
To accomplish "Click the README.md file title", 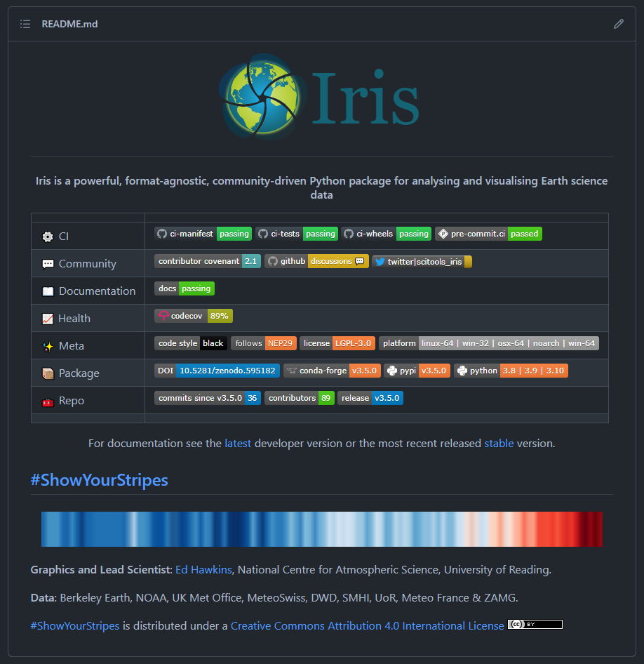I will [70, 24].
